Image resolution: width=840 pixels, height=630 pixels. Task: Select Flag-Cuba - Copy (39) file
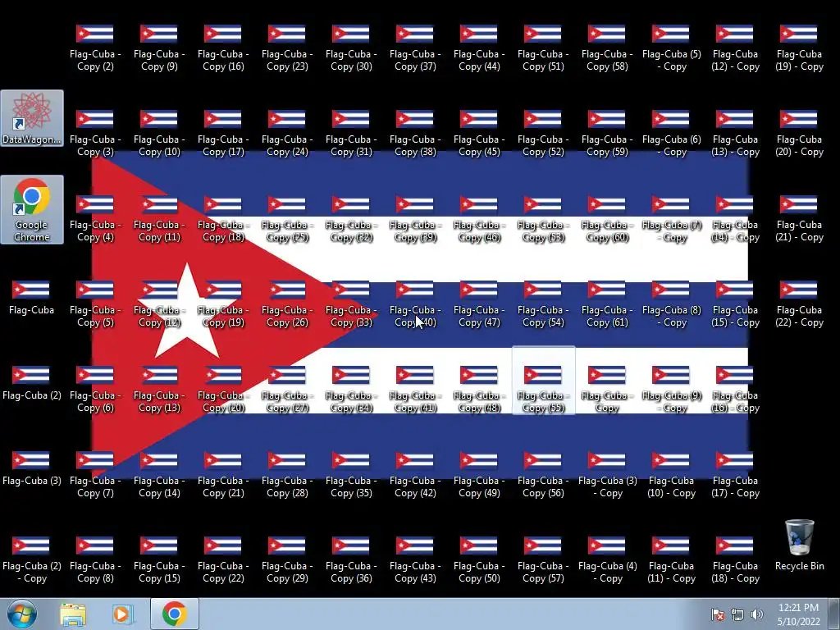(x=414, y=218)
